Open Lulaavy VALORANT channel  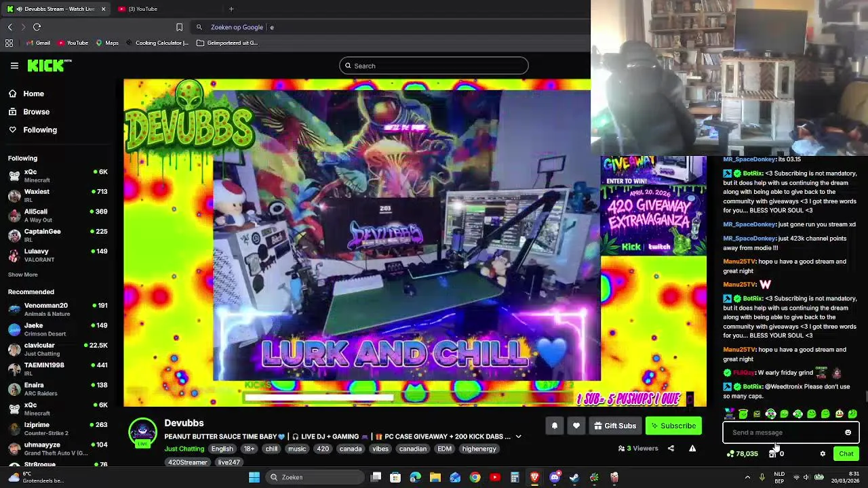point(58,255)
